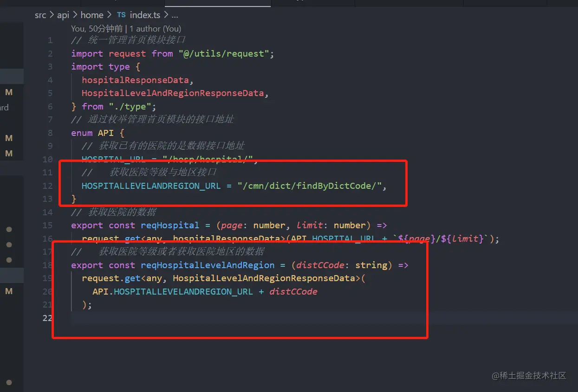The width and height of the screenshot is (578, 392).
Task: Click the "string" type annotation on line 18
Action: tap(371, 265)
